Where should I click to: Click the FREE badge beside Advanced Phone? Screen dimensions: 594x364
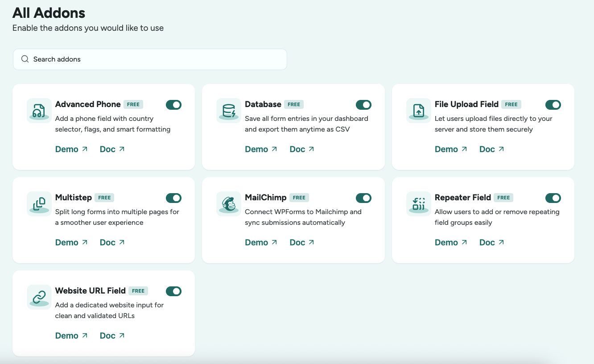click(133, 104)
